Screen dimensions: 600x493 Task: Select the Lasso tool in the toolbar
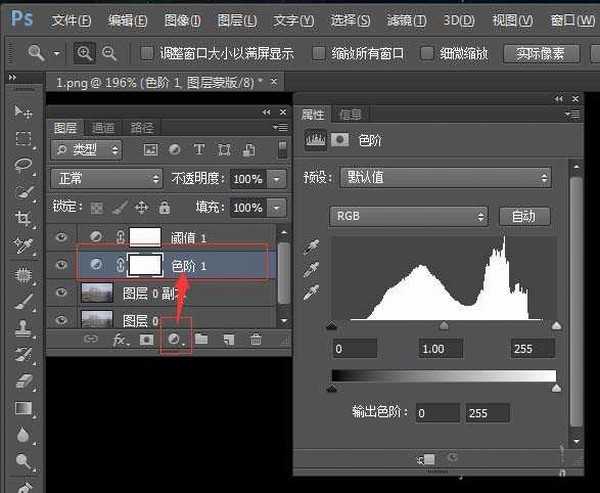[x=24, y=165]
